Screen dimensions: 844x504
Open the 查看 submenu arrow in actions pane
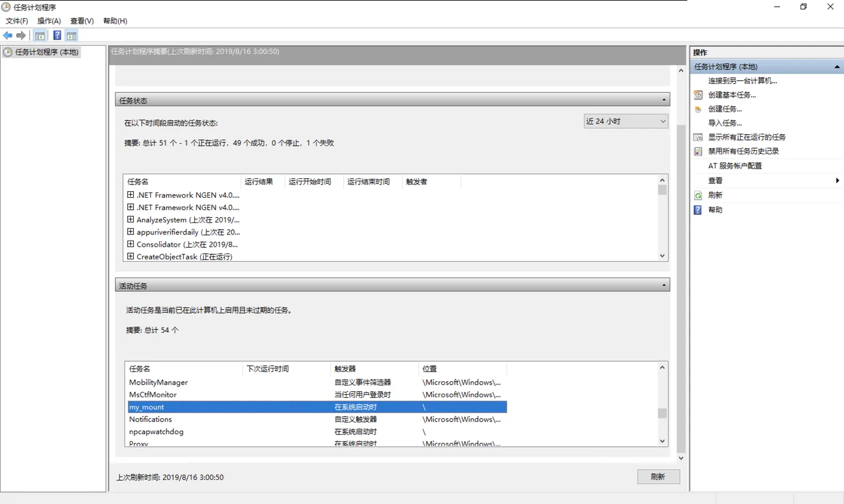point(837,180)
